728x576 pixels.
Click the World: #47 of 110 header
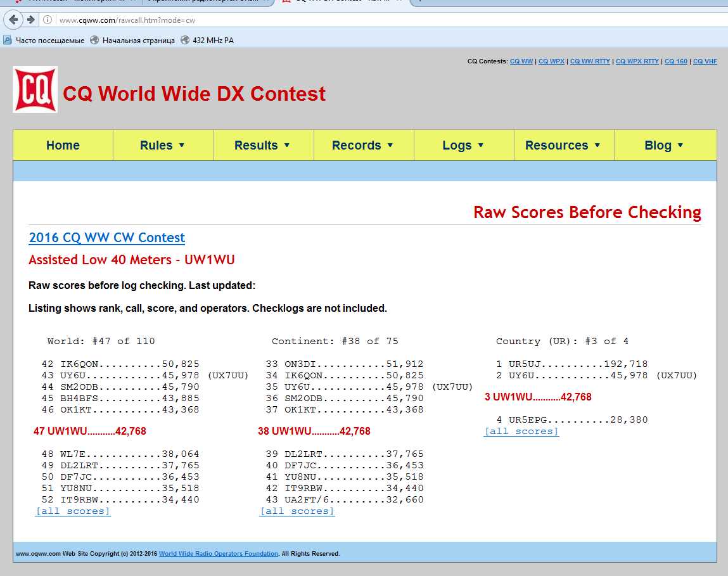pos(101,342)
